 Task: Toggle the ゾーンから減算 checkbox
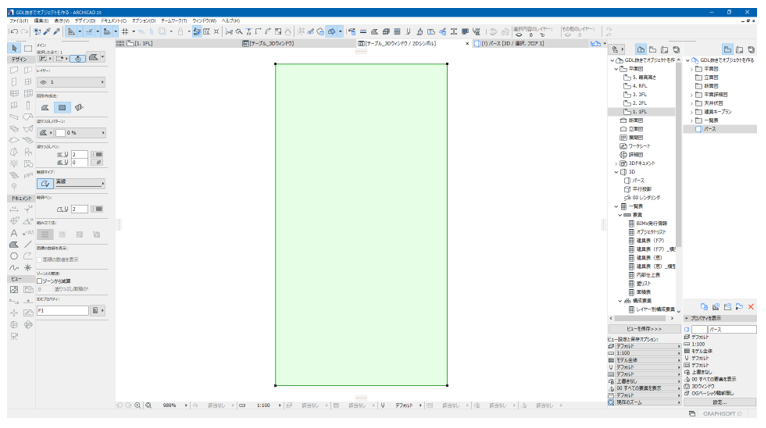tap(40, 281)
